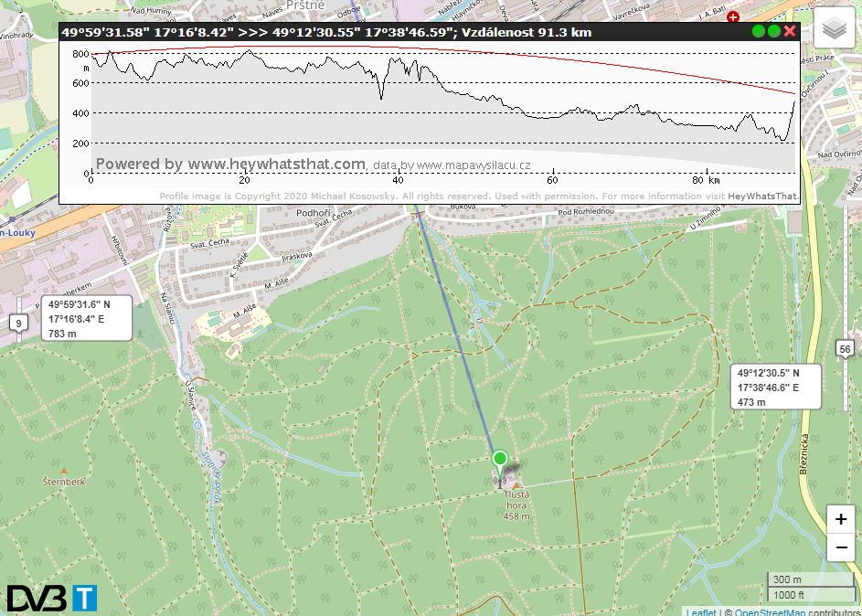Zoom in the map with plus button
Viewport: 862px width, 616px height.
tap(840, 519)
